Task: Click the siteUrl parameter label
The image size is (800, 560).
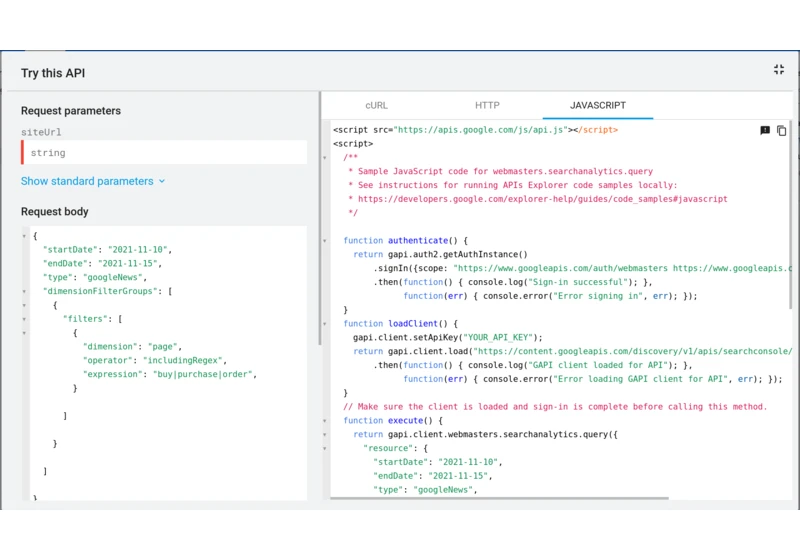Action: pyautogui.click(x=41, y=132)
